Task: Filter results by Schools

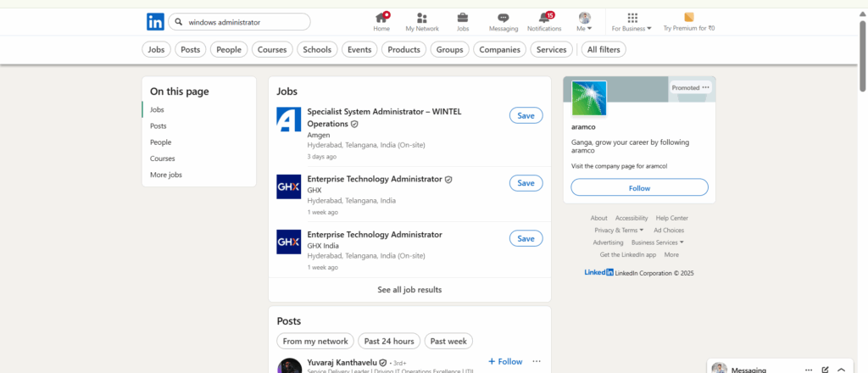Action: [317, 50]
